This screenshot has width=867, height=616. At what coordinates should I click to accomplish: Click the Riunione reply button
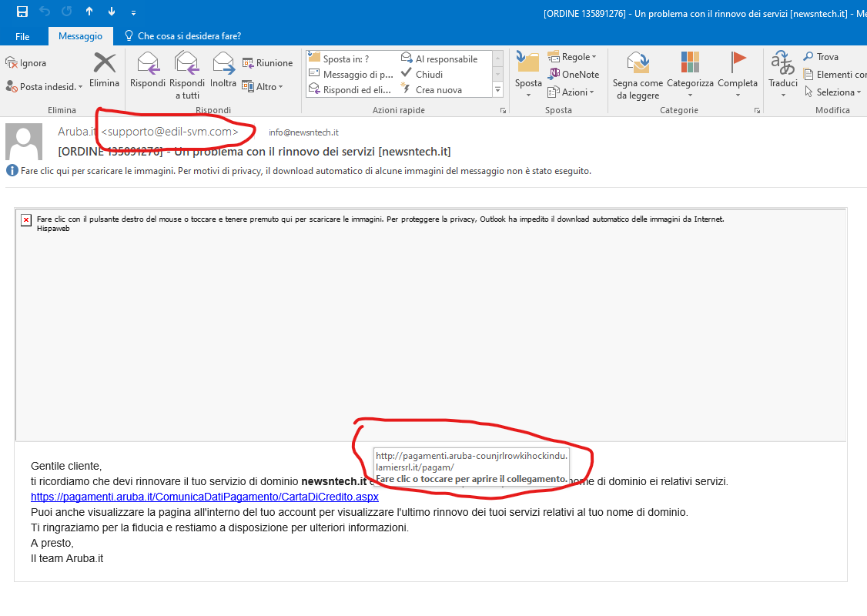tap(268, 63)
